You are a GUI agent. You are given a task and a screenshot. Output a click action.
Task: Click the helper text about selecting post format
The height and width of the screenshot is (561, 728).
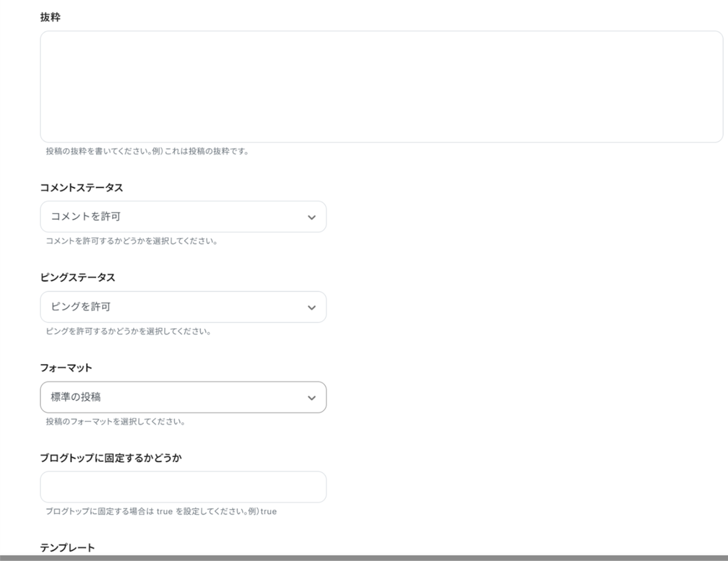pos(115,421)
